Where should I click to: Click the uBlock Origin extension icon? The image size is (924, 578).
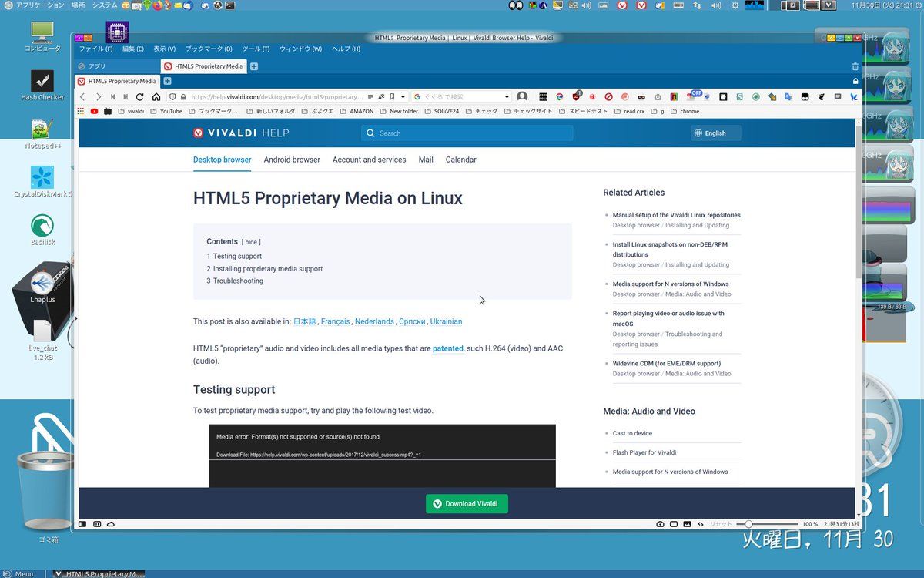pos(576,97)
